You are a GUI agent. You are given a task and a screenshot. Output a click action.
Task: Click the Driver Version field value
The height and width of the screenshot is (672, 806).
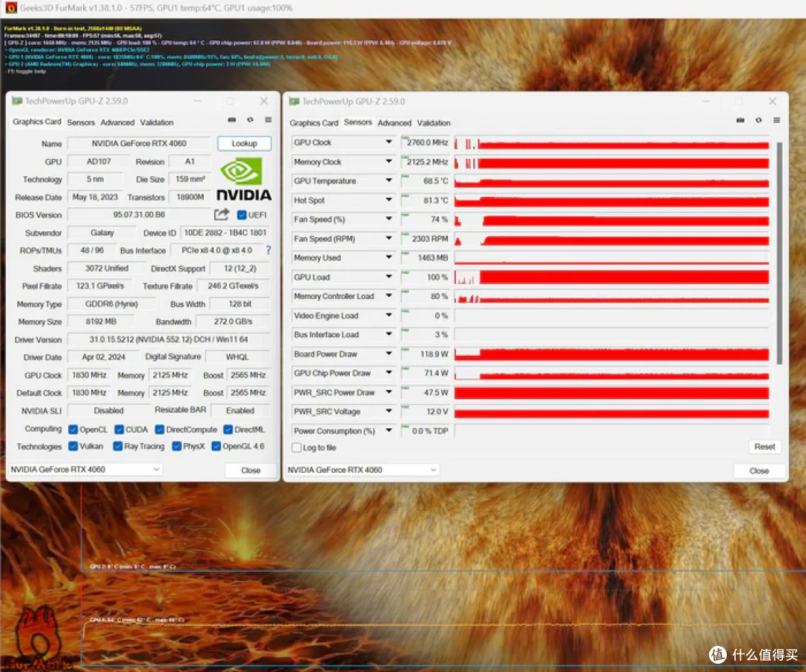click(169, 339)
